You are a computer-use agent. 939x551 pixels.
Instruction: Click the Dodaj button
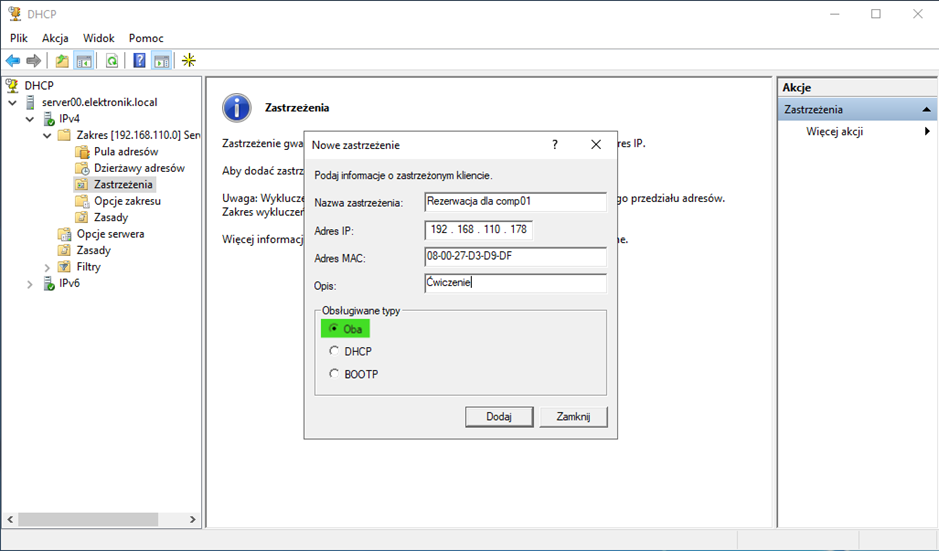click(x=498, y=416)
